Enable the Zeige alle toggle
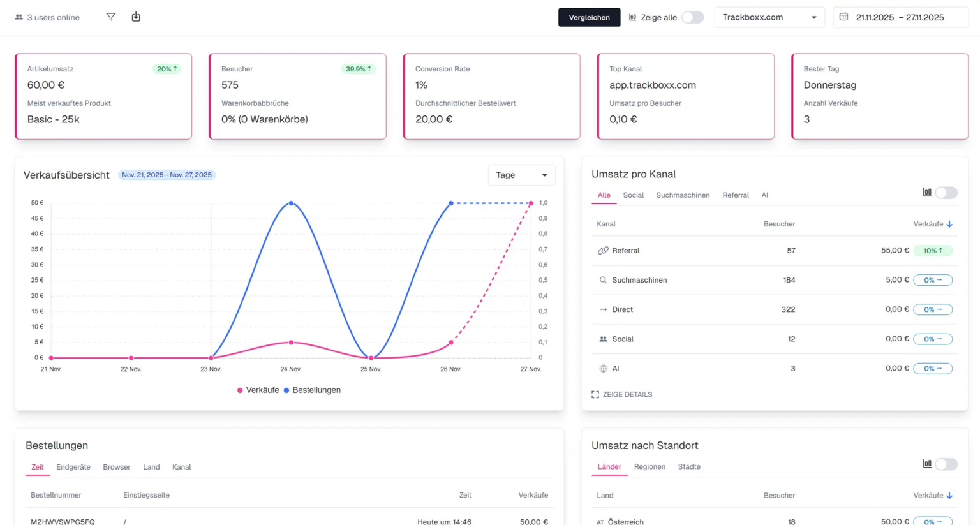Screen dimensions: 980x525 click(x=692, y=18)
